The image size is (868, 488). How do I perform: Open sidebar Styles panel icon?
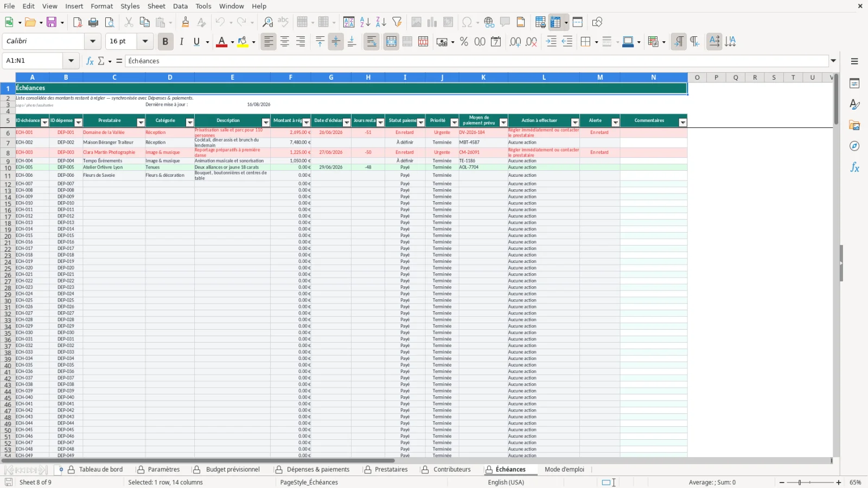pos(854,104)
